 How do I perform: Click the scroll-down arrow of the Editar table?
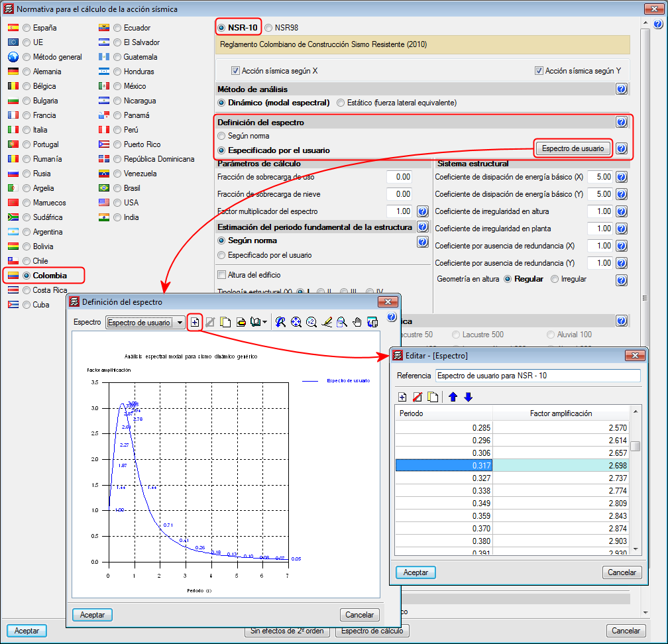(635, 549)
